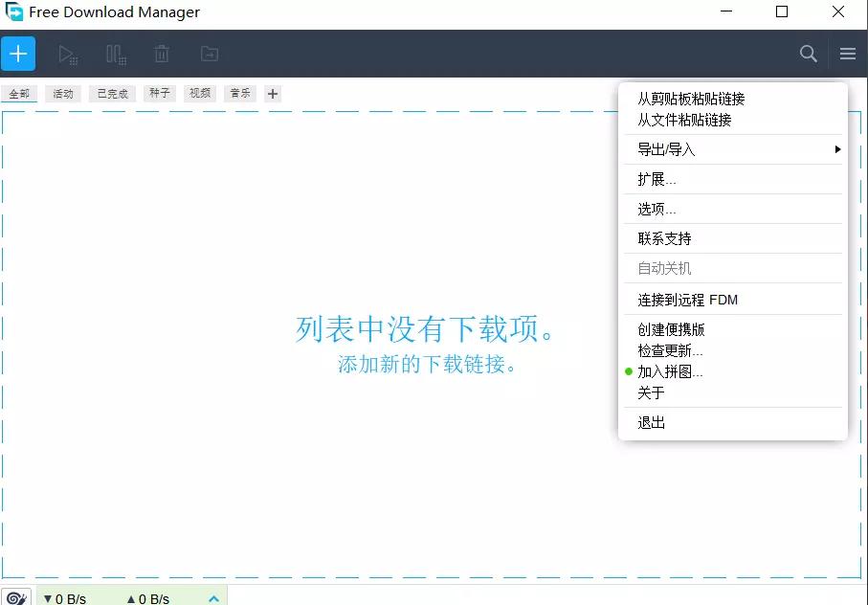Click the search magnifier icon
This screenshot has height=605, width=868.
click(x=808, y=54)
